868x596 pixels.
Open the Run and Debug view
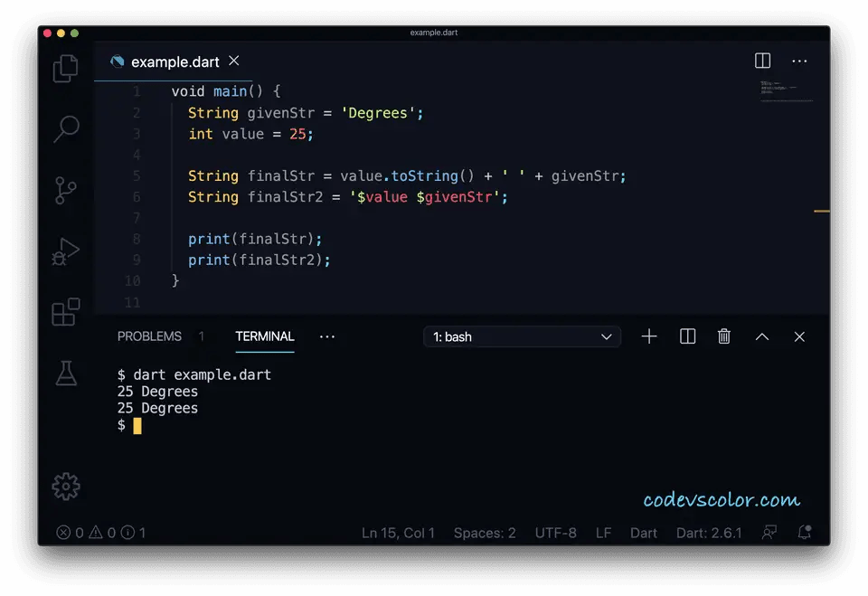click(65, 251)
